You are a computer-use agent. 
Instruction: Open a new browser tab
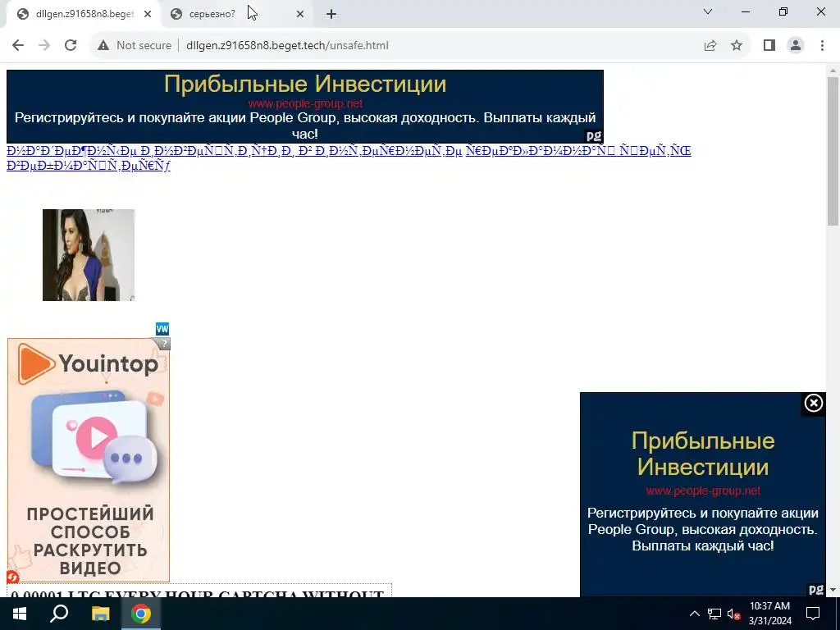(x=331, y=15)
